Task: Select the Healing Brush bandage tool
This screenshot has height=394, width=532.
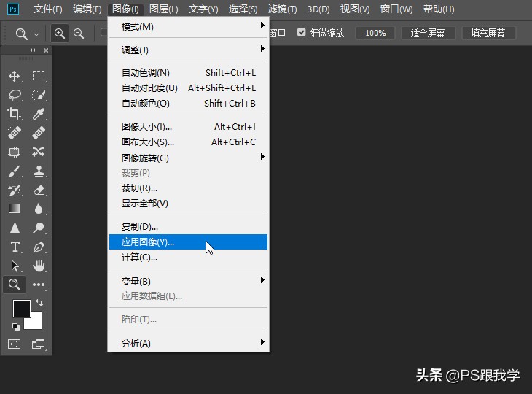Action: point(39,133)
